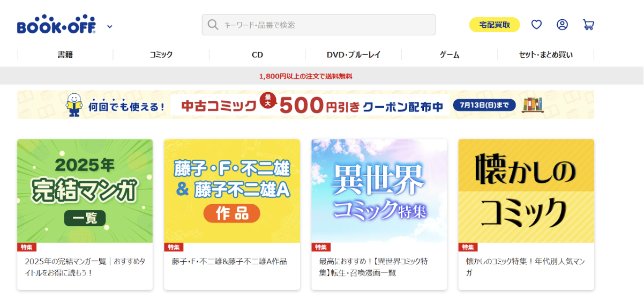644x297 pixels.
Task: Open the DVD・ブルーレイ category
Action: pyautogui.click(x=354, y=55)
